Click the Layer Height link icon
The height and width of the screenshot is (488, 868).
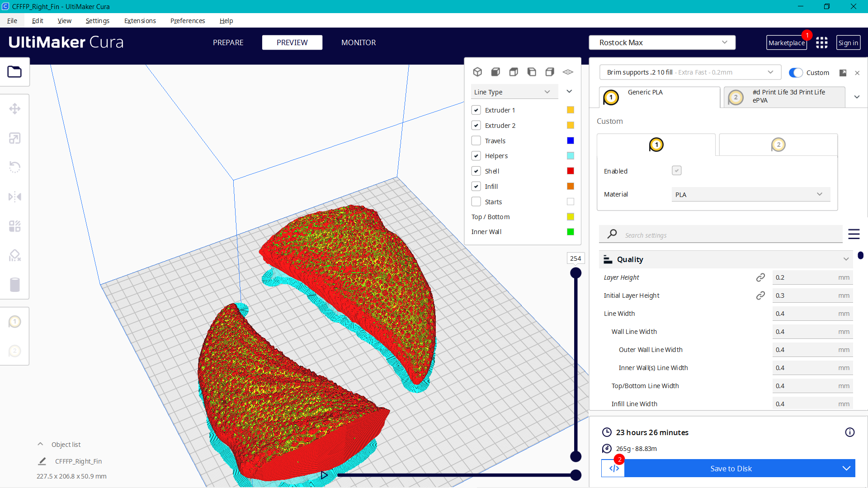760,277
